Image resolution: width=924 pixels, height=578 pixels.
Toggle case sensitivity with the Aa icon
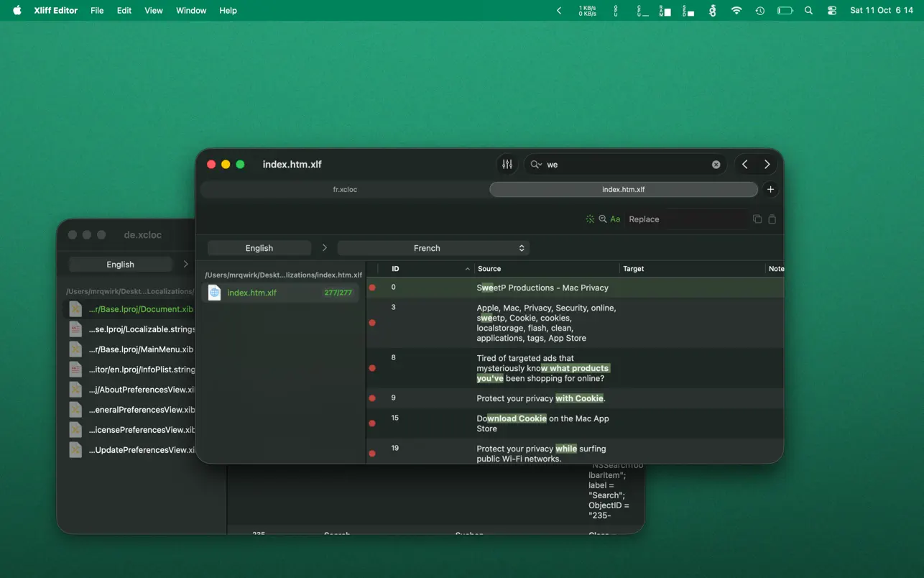click(614, 219)
